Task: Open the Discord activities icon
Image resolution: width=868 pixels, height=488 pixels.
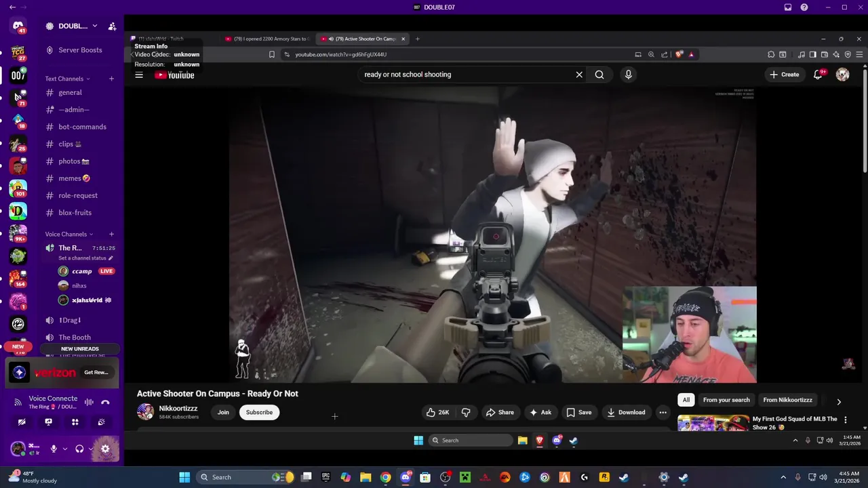Action: click(x=75, y=422)
